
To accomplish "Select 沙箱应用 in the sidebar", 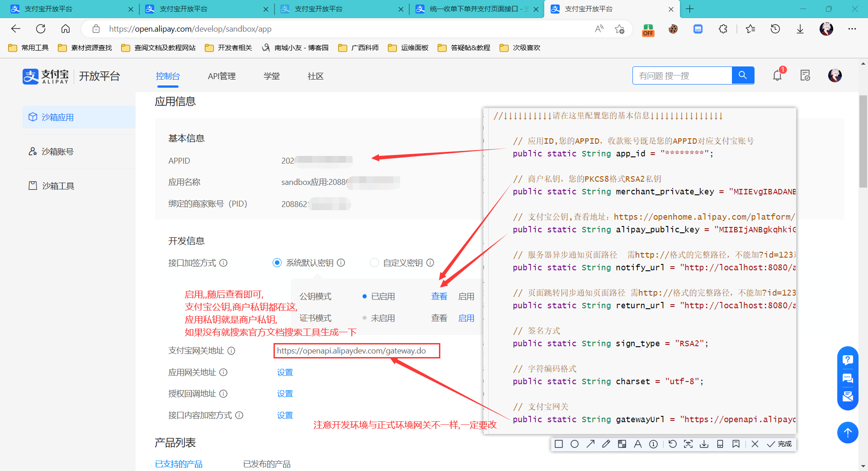I will pos(79,117).
